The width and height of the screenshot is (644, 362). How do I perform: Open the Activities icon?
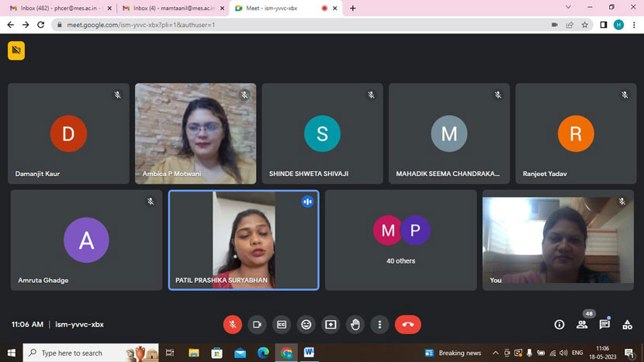coord(627,325)
